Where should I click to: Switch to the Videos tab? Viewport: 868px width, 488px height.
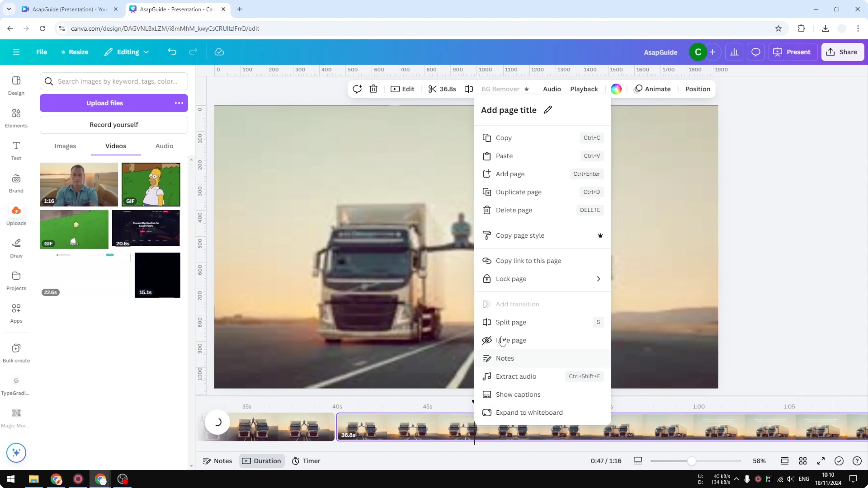click(116, 146)
